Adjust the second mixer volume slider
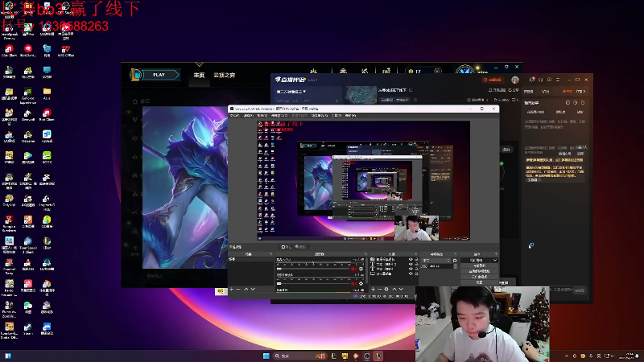 pyautogui.click(x=313, y=284)
